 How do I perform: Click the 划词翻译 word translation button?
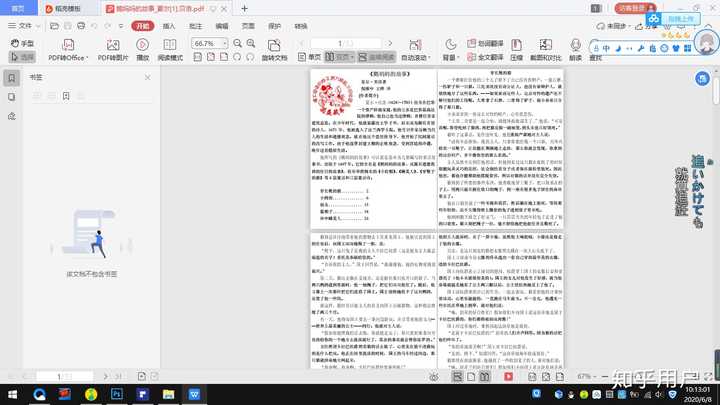[x=485, y=44]
